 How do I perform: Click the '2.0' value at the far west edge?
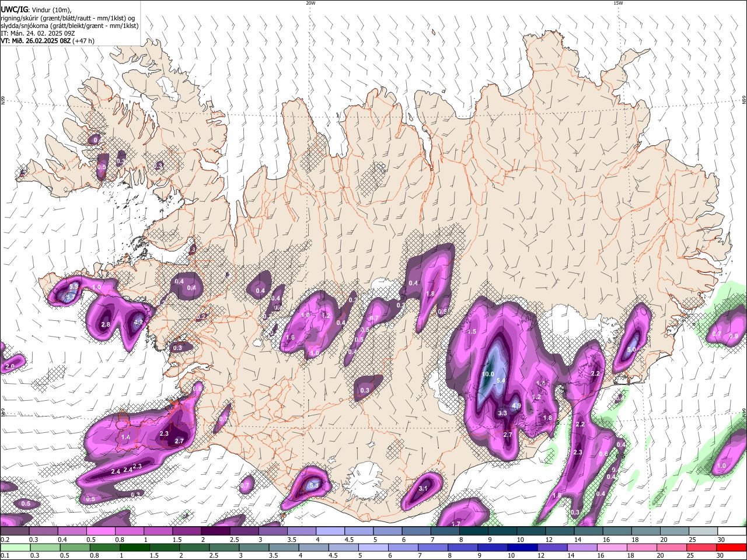tap(9, 366)
